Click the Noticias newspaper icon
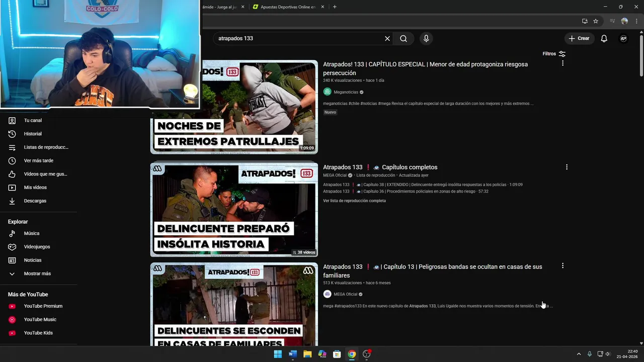This screenshot has width=644, height=362. coord(12,260)
